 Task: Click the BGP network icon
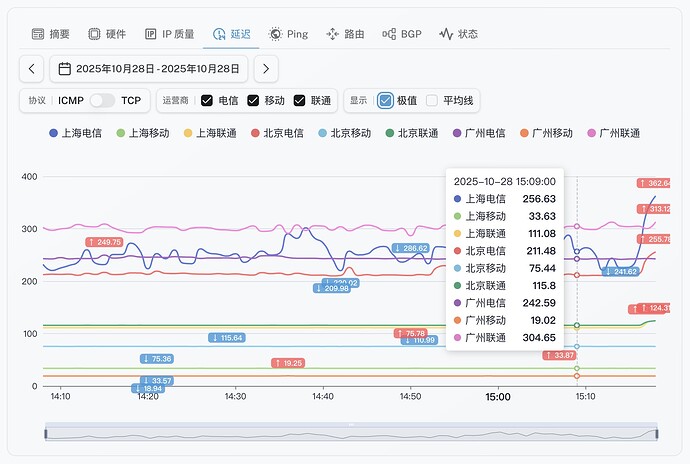click(x=389, y=34)
